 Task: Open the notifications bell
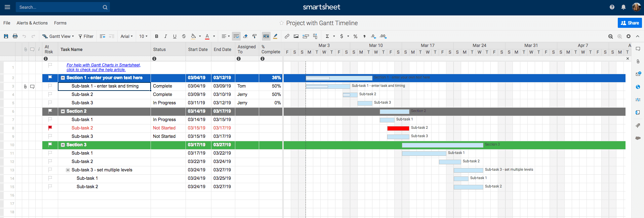click(x=623, y=7)
